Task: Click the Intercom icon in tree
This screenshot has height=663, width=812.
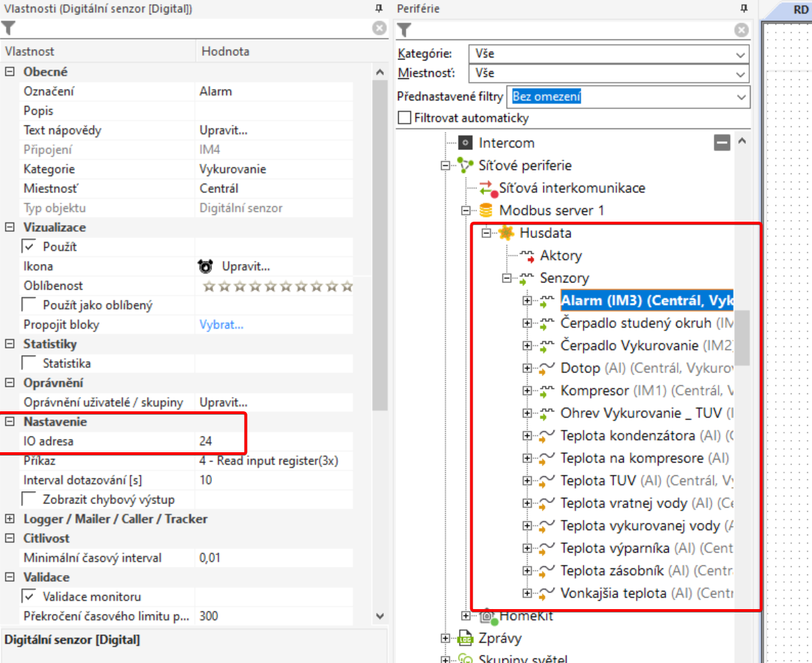Action: pos(465,143)
